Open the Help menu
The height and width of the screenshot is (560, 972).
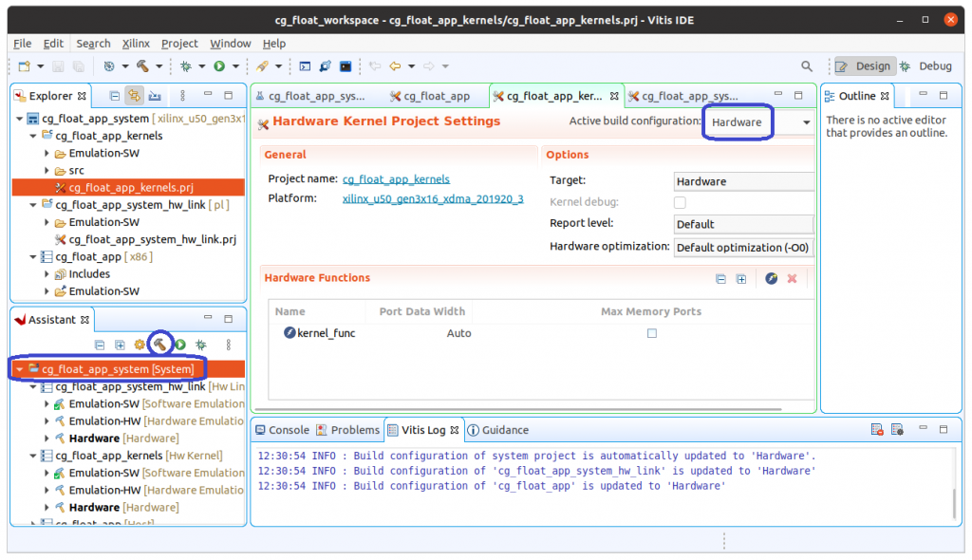pos(274,44)
